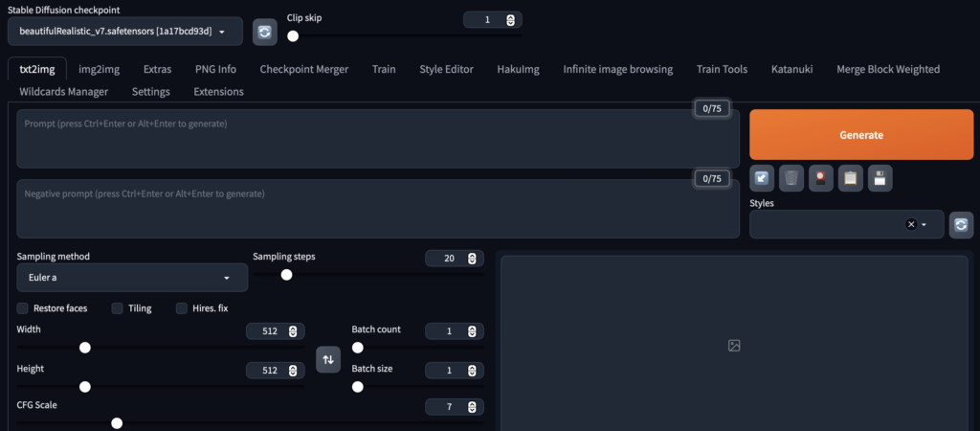Clear the selected styles with X
The width and height of the screenshot is (980, 431).
click(911, 224)
